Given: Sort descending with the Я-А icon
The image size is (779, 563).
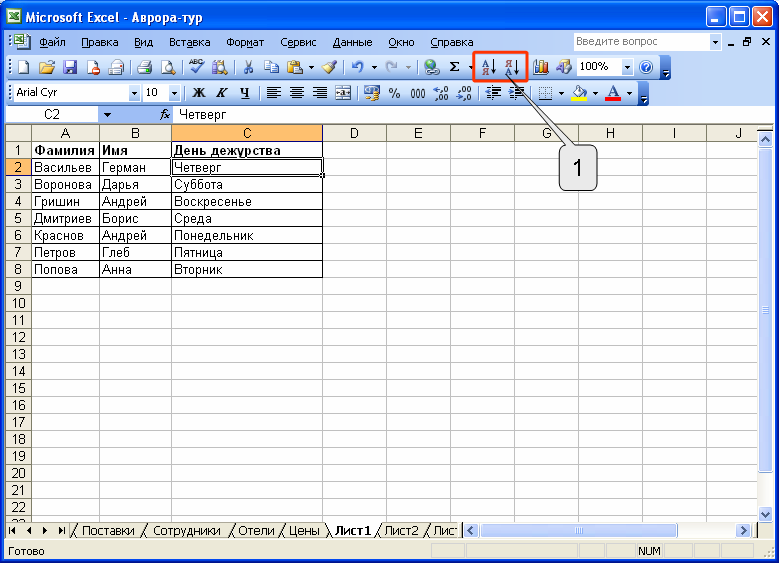Looking at the screenshot, I should [512, 67].
